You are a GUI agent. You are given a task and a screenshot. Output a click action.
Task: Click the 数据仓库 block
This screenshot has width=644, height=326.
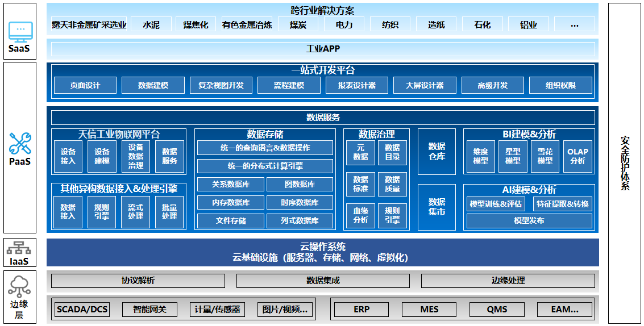point(437,152)
